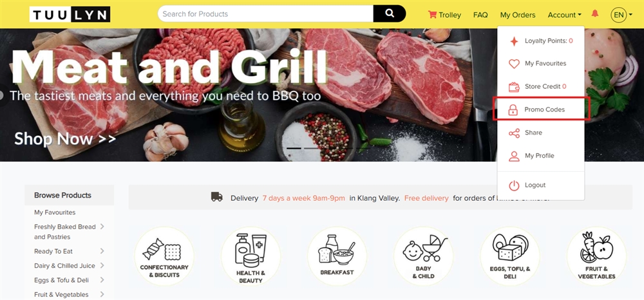Viewport: 644px width, 300px height.
Task: Open the Breakfast category icon
Action: coord(337,256)
